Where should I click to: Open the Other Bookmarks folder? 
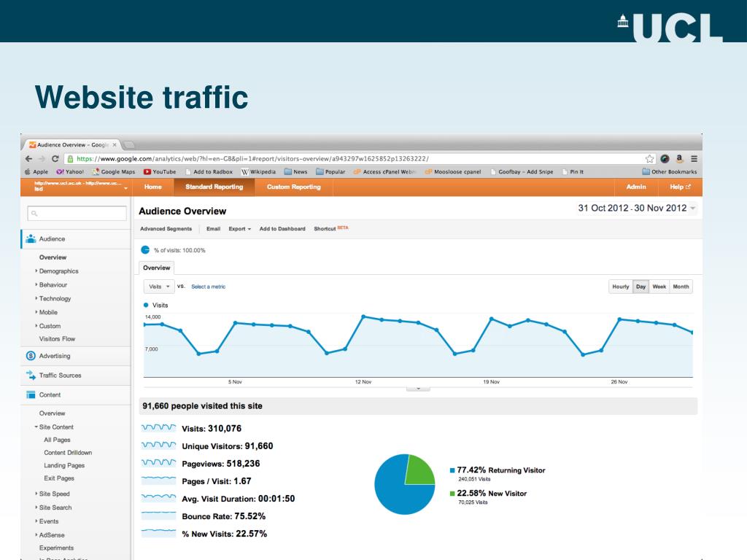point(670,172)
